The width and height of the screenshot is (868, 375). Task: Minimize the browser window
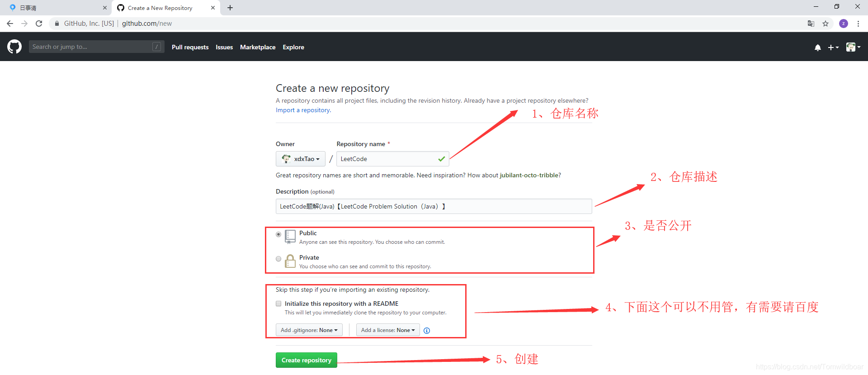(x=816, y=7)
